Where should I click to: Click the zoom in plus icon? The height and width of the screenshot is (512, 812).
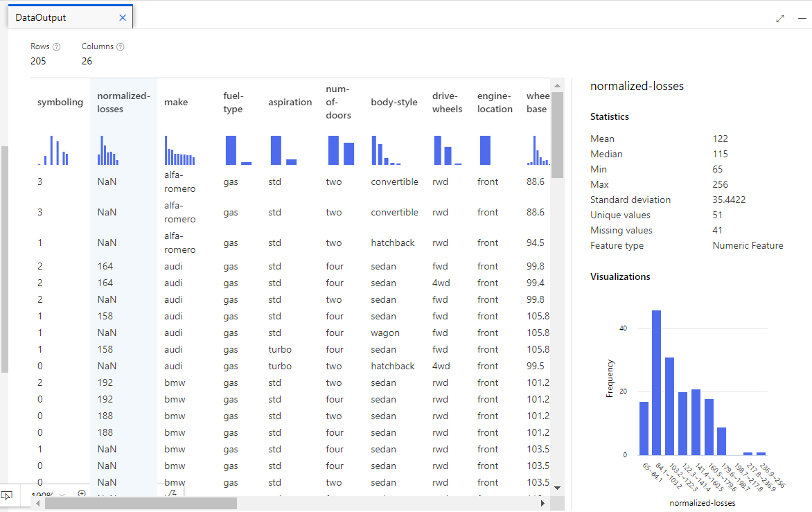click(x=82, y=494)
